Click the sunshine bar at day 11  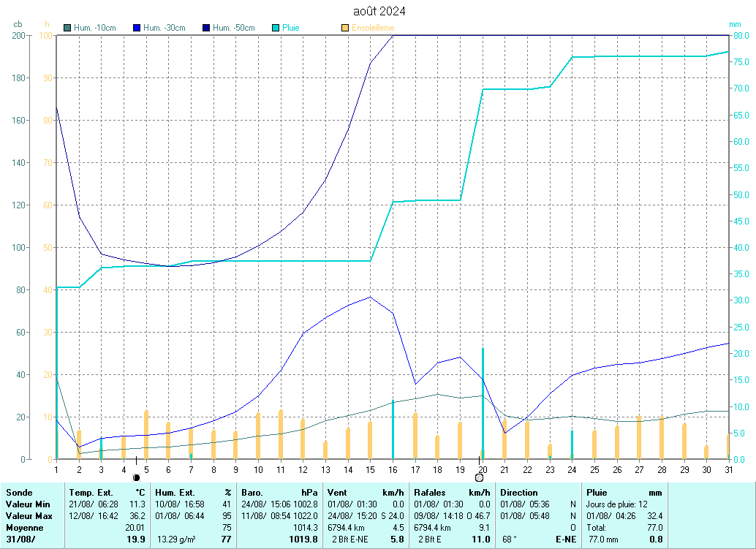[281, 434]
